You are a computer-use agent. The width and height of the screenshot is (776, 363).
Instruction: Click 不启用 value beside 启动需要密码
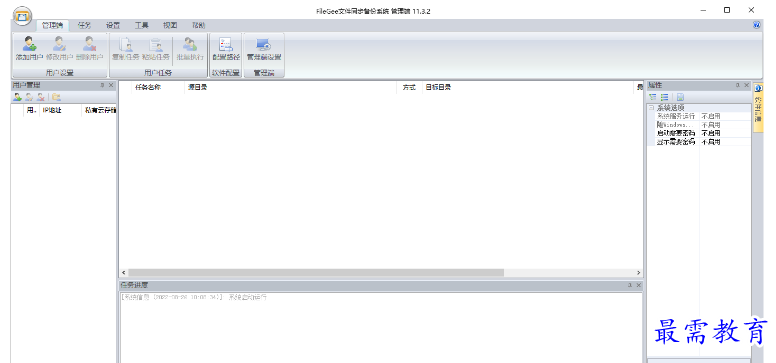pyautogui.click(x=711, y=133)
